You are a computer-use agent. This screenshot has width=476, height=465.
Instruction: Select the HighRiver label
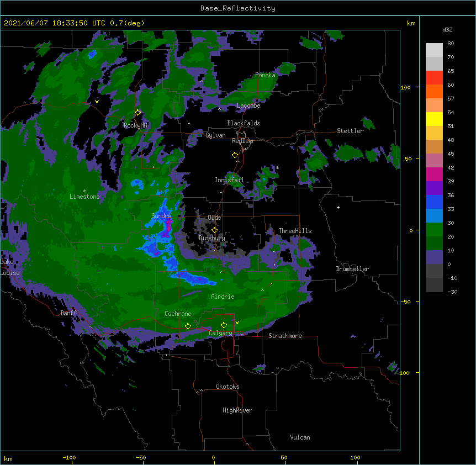point(237,410)
